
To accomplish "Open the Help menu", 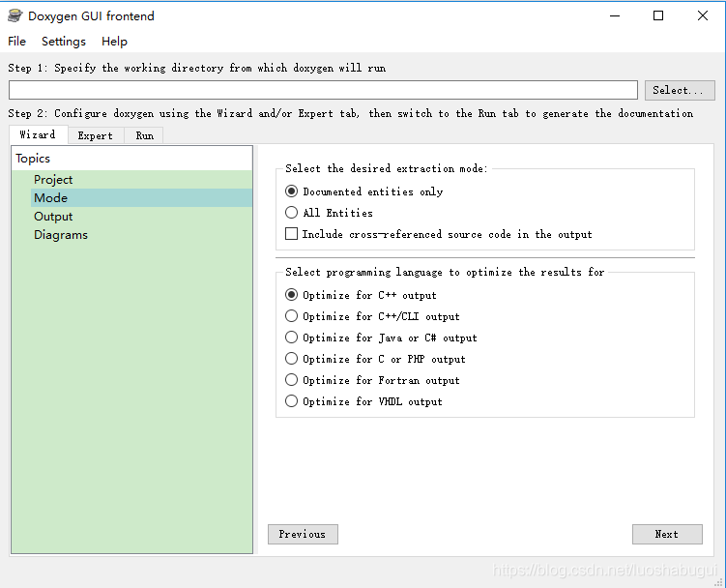I will click(x=114, y=42).
